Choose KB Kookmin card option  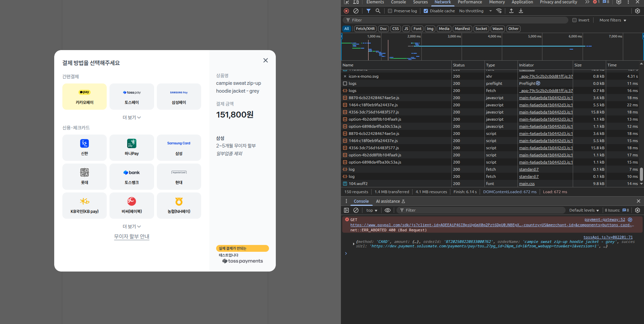click(x=85, y=205)
